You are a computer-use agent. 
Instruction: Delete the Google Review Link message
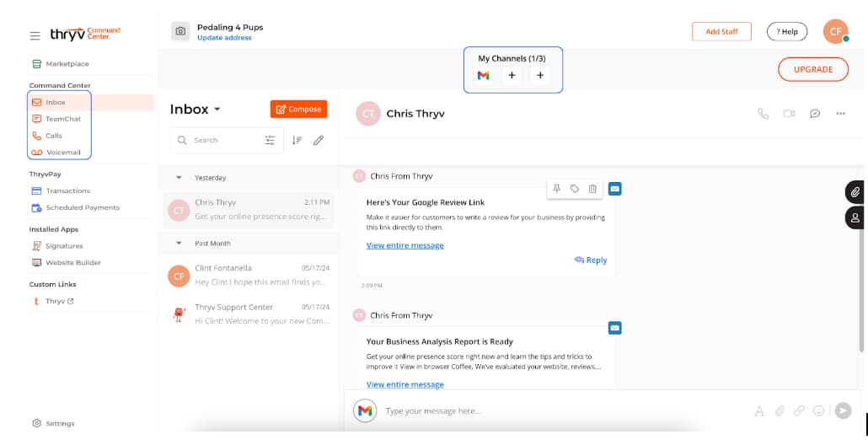592,189
